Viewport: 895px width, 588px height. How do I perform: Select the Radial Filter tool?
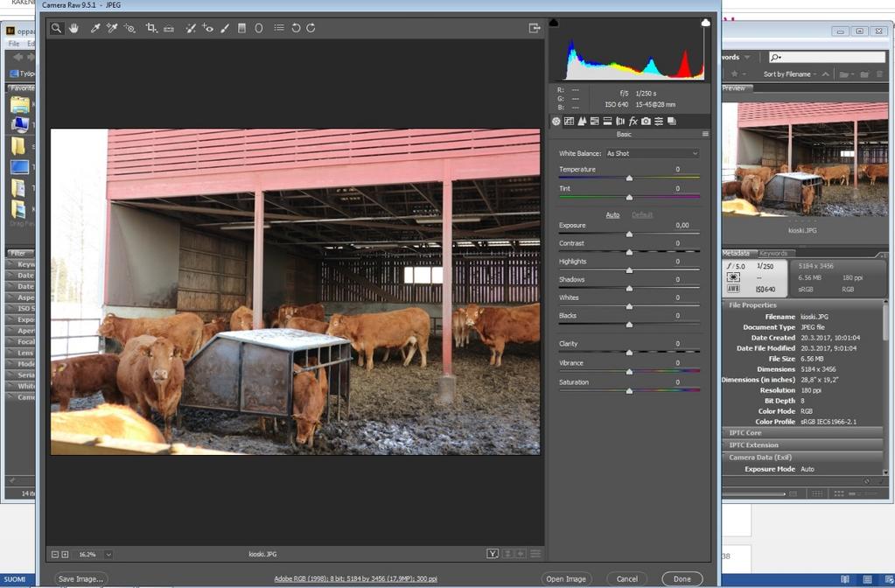(259, 28)
